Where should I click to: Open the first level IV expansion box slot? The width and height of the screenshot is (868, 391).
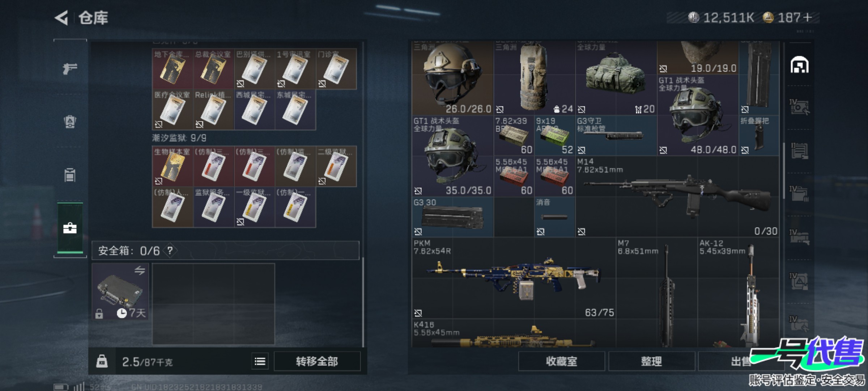pyautogui.click(x=799, y=107)
